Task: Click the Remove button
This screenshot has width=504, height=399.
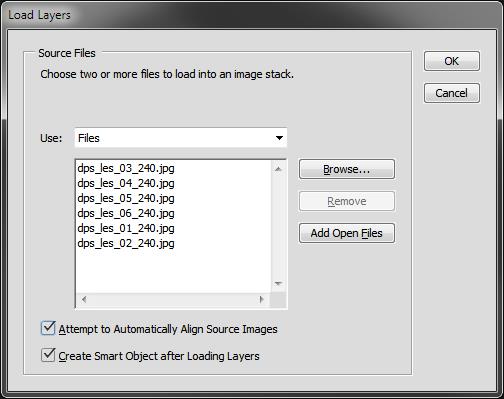Action: coord(347,201)
